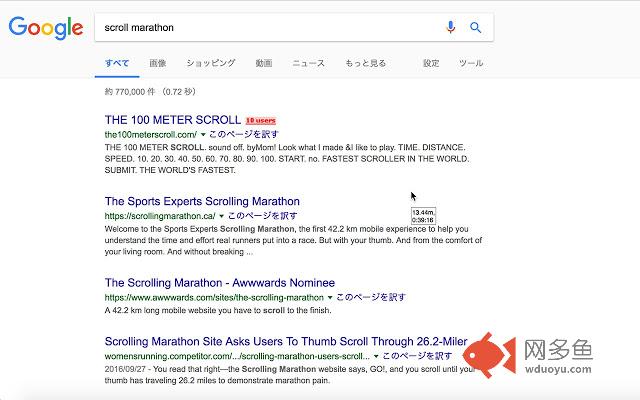Viewport: 640px width, 400px height.
Task: Translate the womensrunning.competitor.com page
Action: click(x=417, y=356)
